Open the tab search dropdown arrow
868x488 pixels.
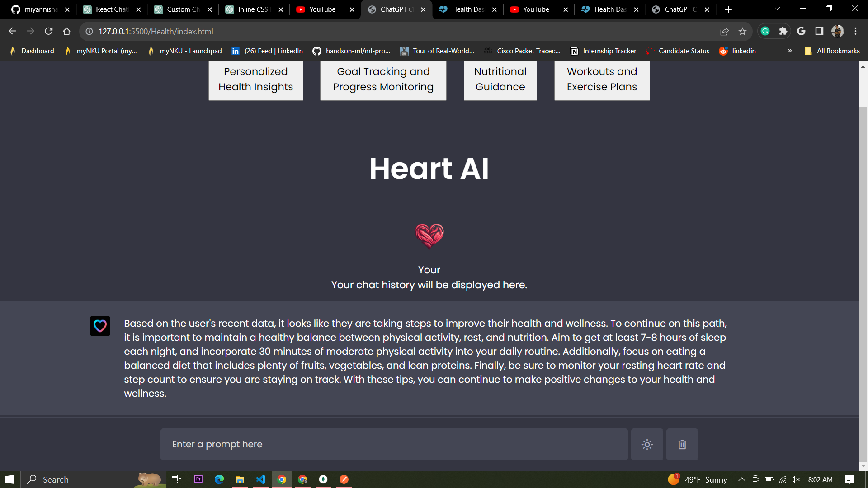[x=777, y=9]
